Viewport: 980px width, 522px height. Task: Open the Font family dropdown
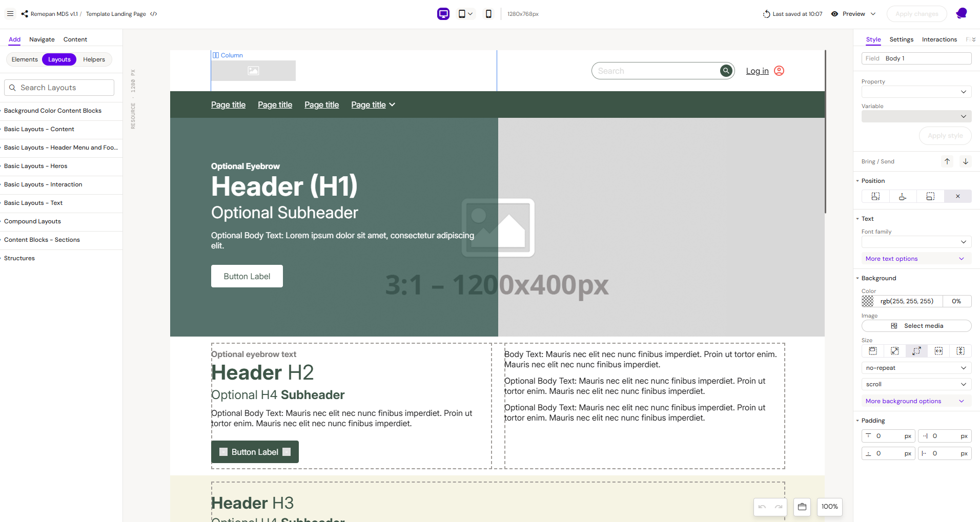click(x=916, y=242)
